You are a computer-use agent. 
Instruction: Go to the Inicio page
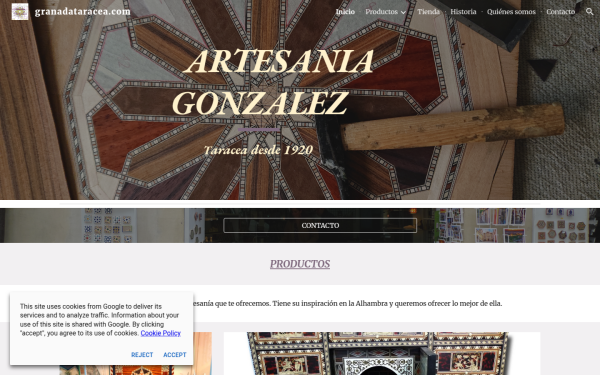[x=345, y=12]
